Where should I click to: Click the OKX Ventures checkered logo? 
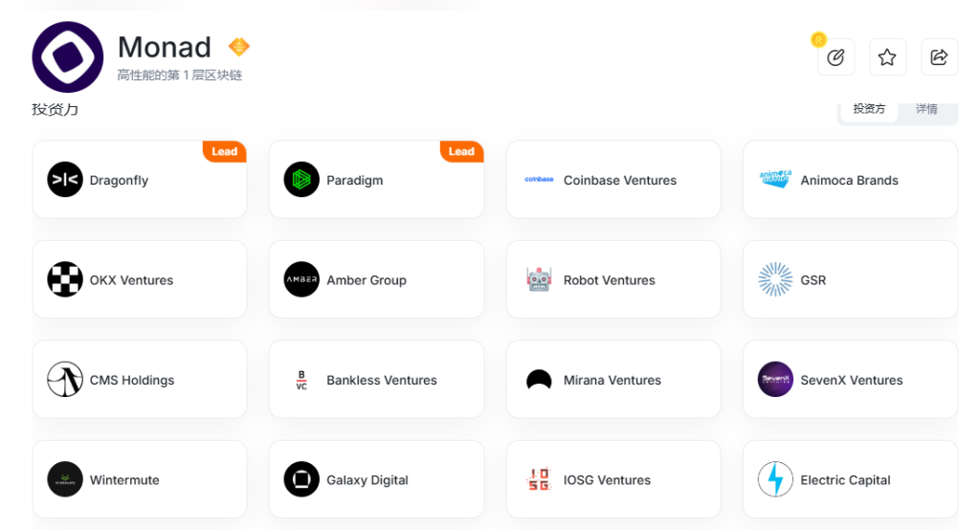65,279
